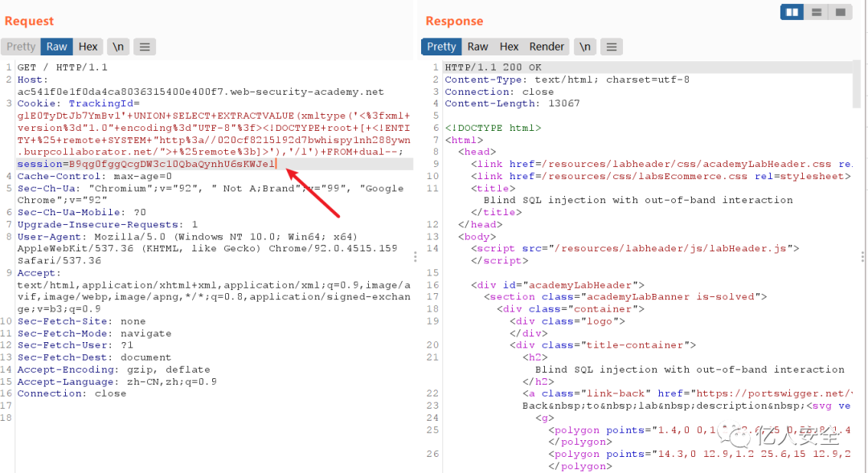
Task: Switch Response view to Hex tab
Action: pyautogui.click(x=509, y=47)
